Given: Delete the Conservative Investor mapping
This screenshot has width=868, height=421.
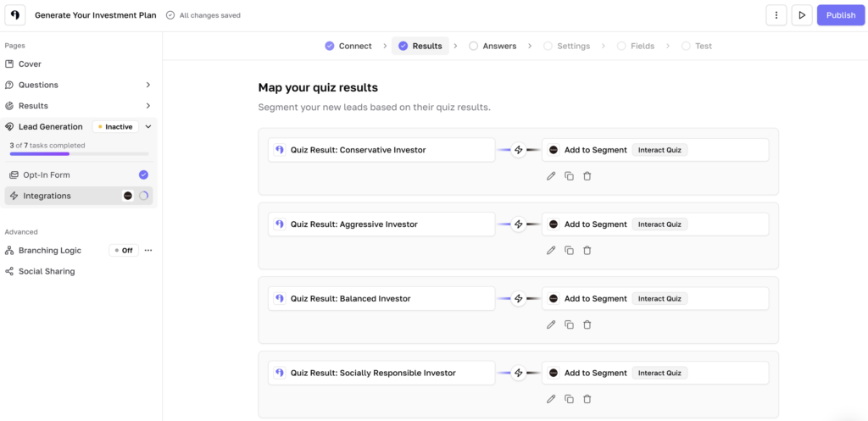Looking at the screenshot, I should point(587,176).
